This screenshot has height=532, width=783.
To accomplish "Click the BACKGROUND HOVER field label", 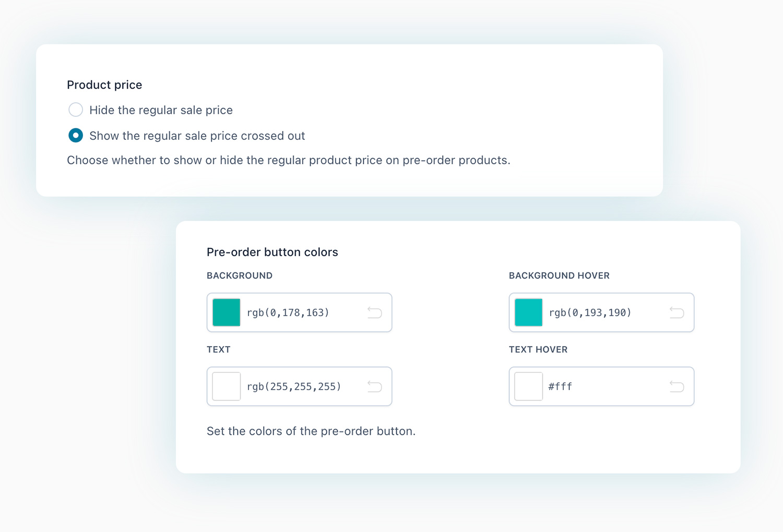I will pyautogui.click(x=559, y=275).
